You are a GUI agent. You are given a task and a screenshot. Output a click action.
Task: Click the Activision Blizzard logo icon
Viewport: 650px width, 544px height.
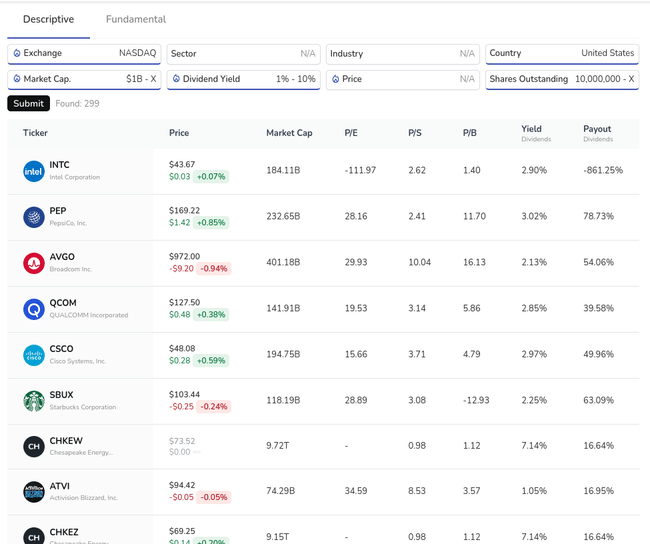point(34,492)
